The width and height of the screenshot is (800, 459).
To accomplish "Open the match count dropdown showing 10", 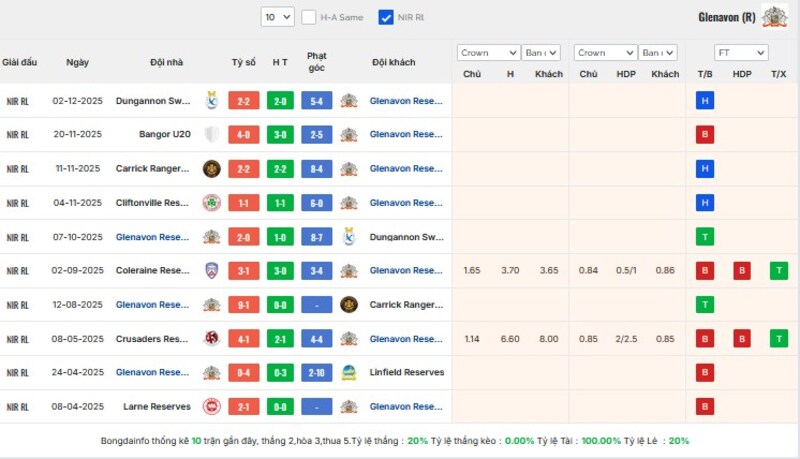I will click(277, 17).
